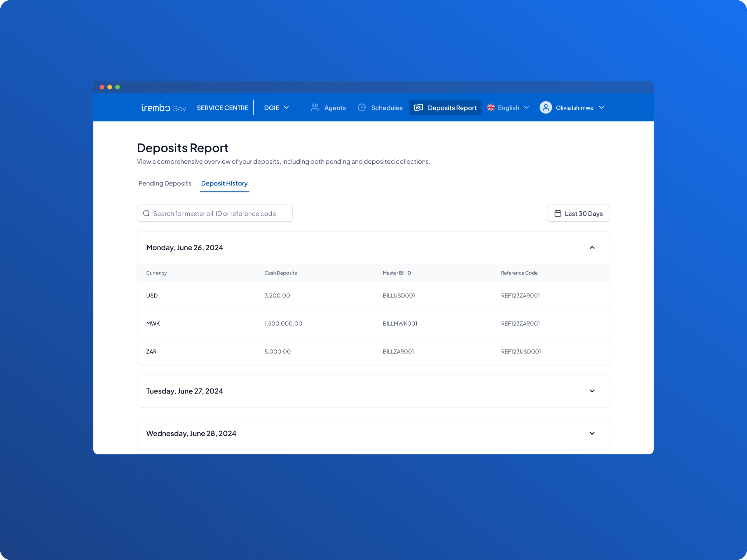
Task: Open the Olivia Ishimwe account menu
Action: point(572,108)
